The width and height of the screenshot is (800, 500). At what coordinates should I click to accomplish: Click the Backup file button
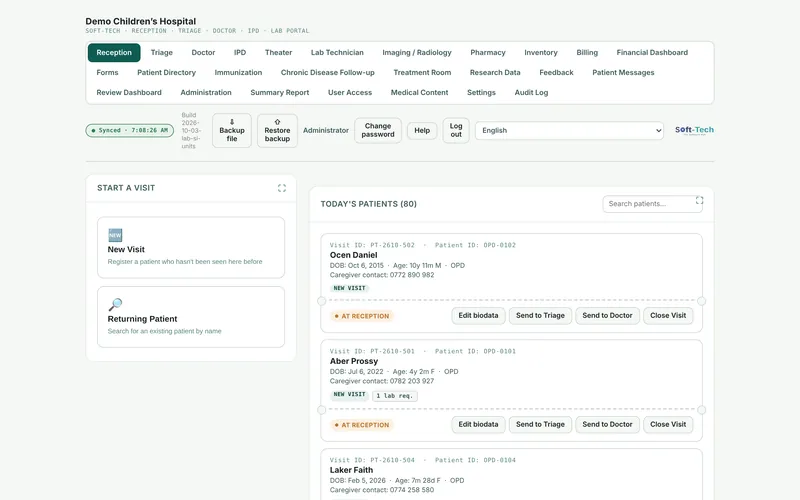point(232,131)
